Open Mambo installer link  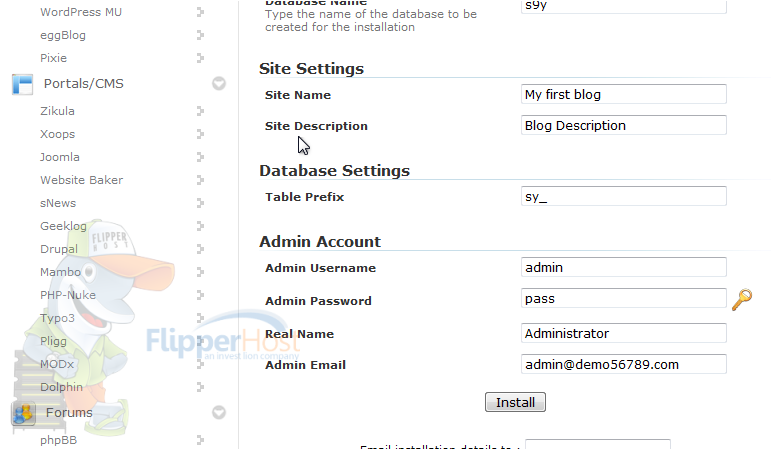(60, 272)
